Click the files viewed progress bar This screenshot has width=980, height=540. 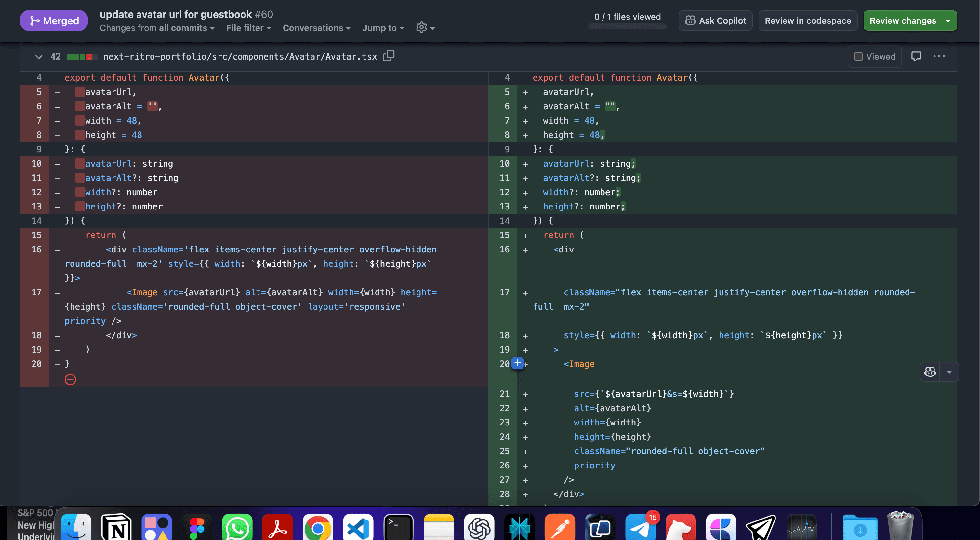(x=627, y=26)
